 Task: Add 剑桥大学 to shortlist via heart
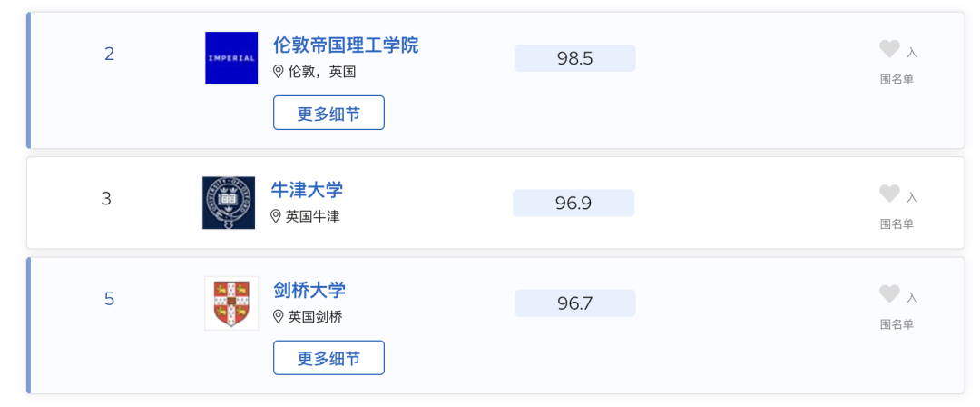888,293
